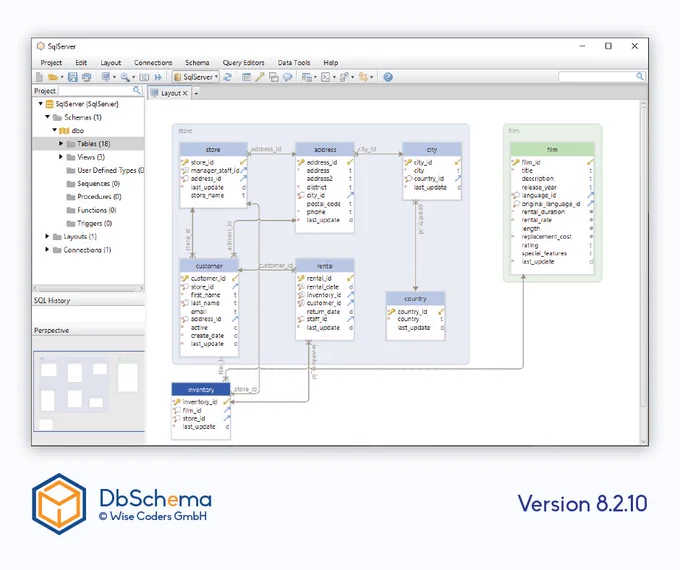Click the diagram's vertical scrollbar
Screen dimensions: 680x570
[644, 256]
